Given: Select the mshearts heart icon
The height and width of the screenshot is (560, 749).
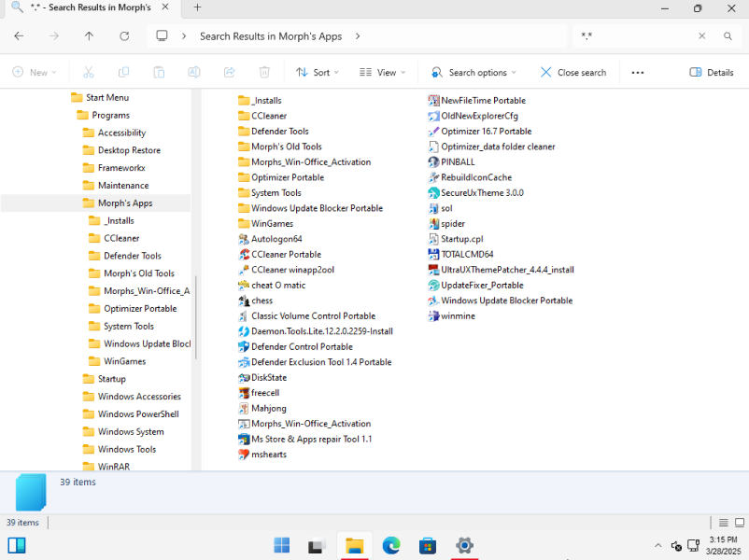Looking at the screenshot, I should point(244,455).
